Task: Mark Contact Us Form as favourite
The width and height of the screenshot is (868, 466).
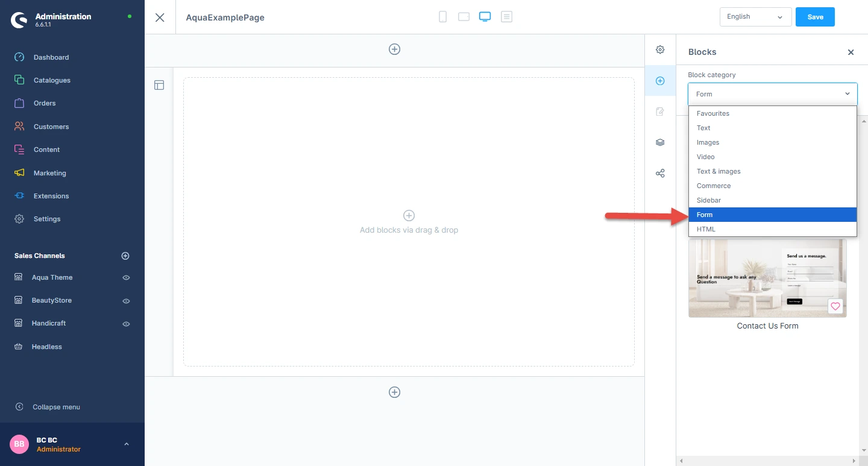Action: [x=835, y=306]
